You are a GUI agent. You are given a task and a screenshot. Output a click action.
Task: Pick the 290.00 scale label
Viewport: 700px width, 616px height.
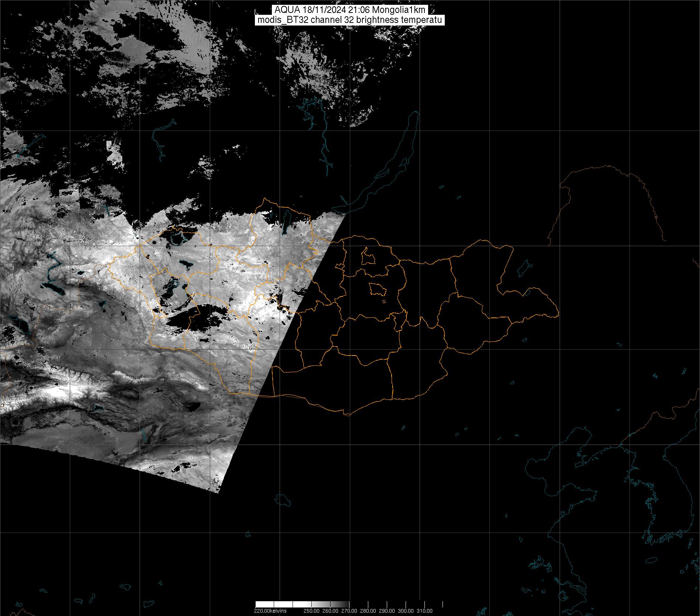pyautogui.click(x=387, y=611)
